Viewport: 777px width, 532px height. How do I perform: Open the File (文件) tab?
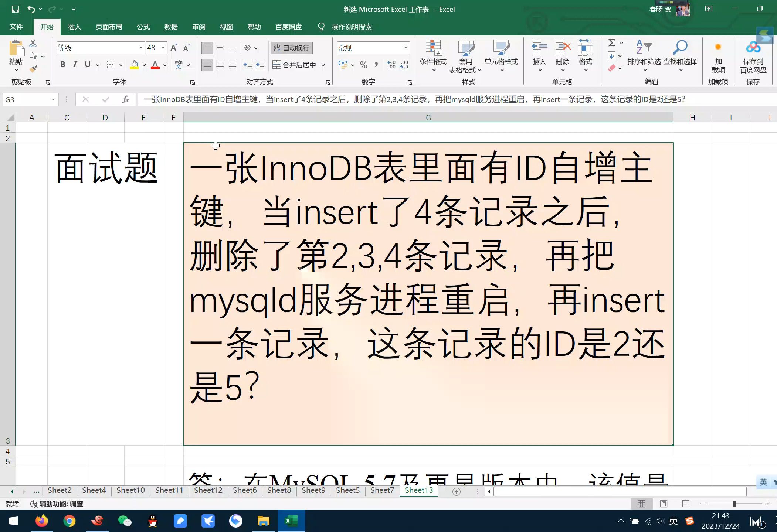click(x=16, y=27)
